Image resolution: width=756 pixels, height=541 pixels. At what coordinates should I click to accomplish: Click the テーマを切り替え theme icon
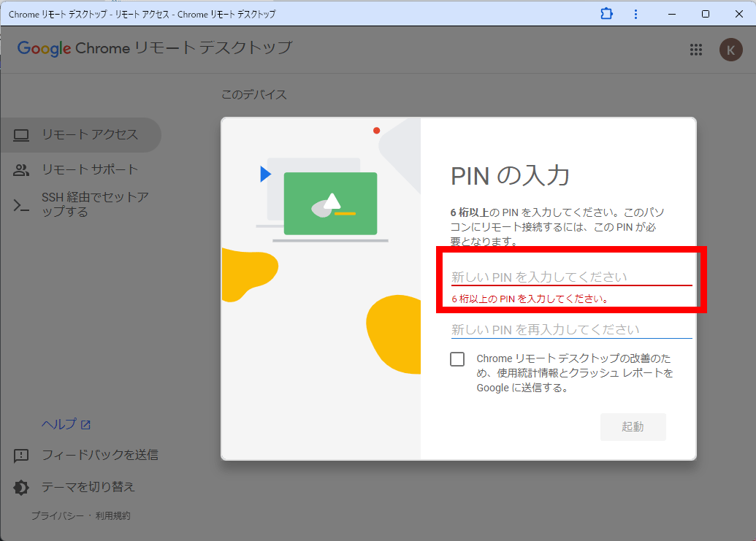(20, 486)
